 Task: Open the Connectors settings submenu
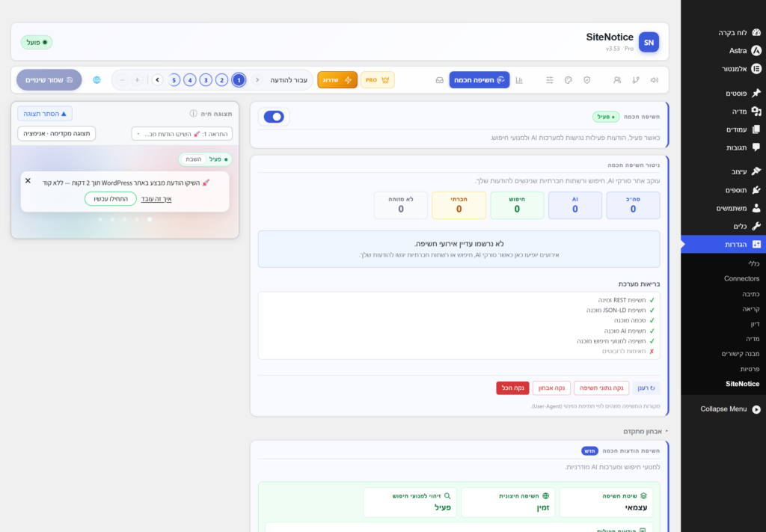point(741,278)
